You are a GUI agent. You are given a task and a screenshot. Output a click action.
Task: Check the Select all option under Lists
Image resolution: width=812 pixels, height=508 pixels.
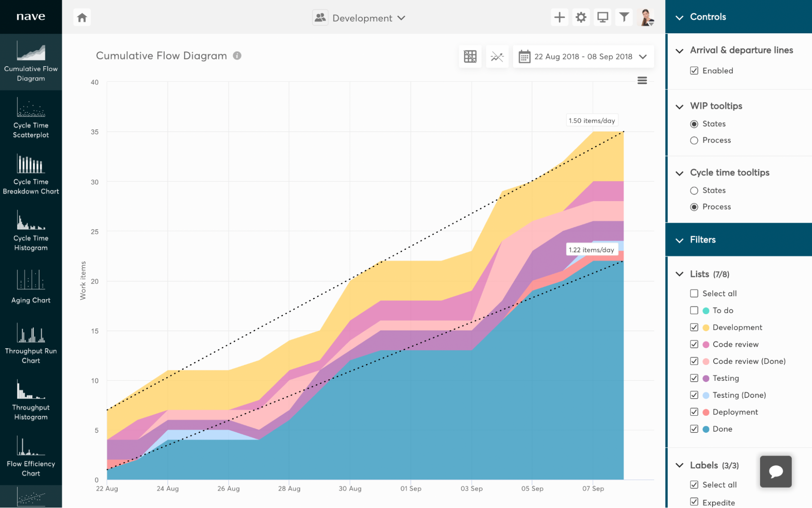[x=694, y=293]
